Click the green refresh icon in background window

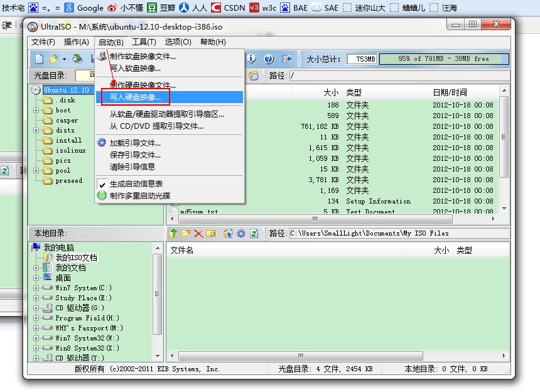point(4,171)
